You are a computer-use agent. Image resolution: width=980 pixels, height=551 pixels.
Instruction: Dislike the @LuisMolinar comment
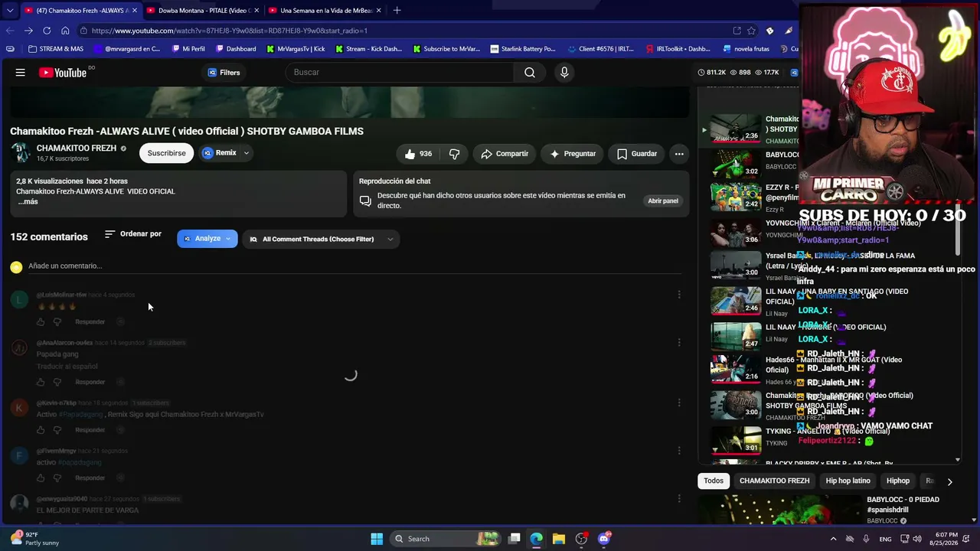[57, 322]
